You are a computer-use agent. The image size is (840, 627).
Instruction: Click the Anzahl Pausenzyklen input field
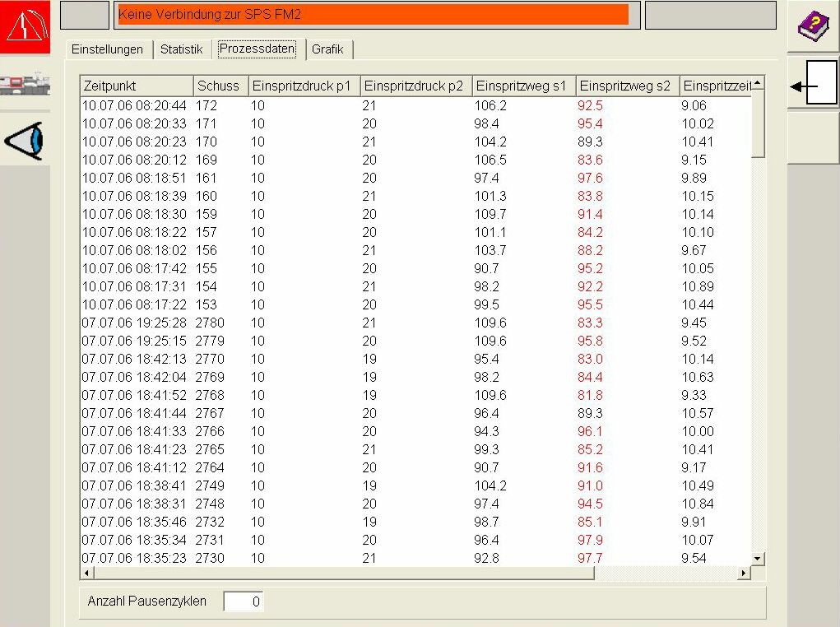pos(244,602)
